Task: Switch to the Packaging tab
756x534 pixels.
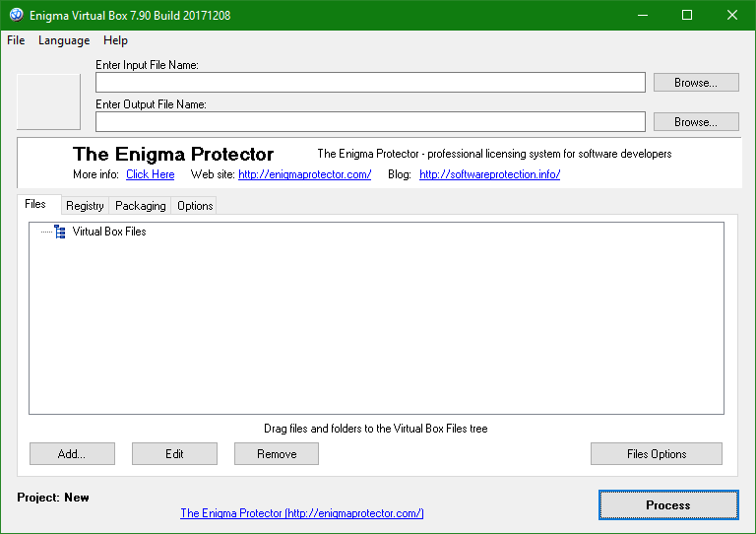Action: point(141,206)
